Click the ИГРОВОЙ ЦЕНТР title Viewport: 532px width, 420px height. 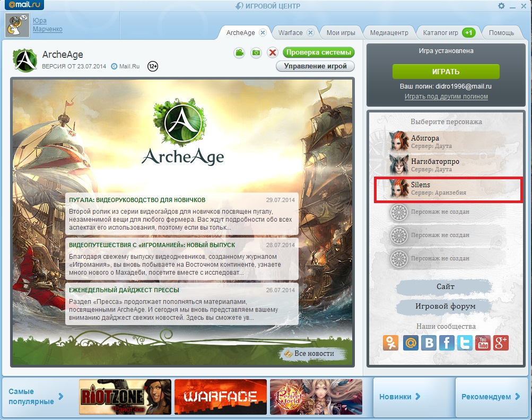tap(268, 6)
